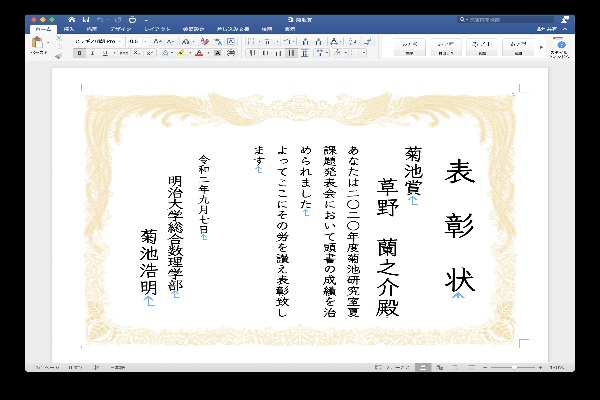Click the Share person icon at top right

[x=565, y=19]
